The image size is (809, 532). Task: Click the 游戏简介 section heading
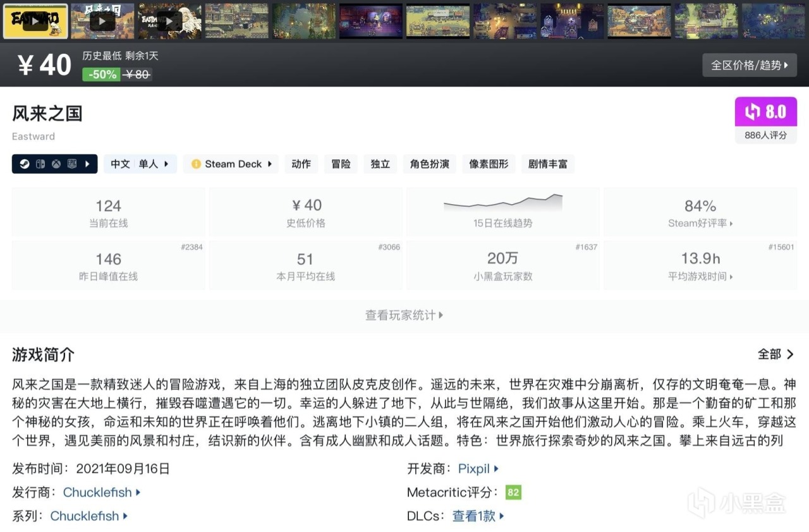coord(43,354)
